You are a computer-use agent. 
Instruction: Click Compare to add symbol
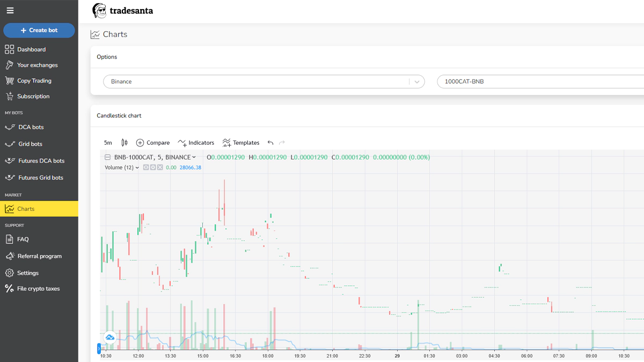[153, 143]
